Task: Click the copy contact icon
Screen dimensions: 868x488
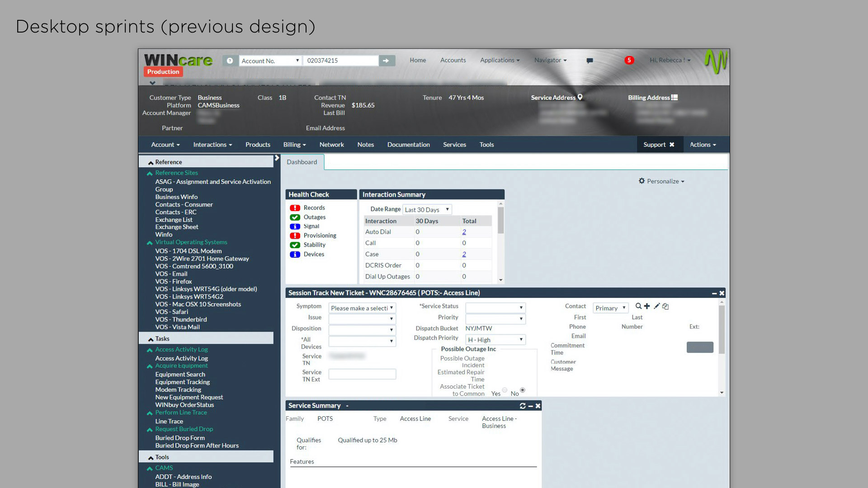Action: coord(665,306)
